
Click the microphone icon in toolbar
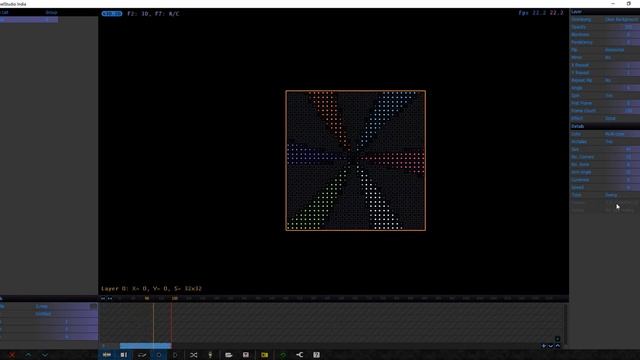(x=210, y=355)
